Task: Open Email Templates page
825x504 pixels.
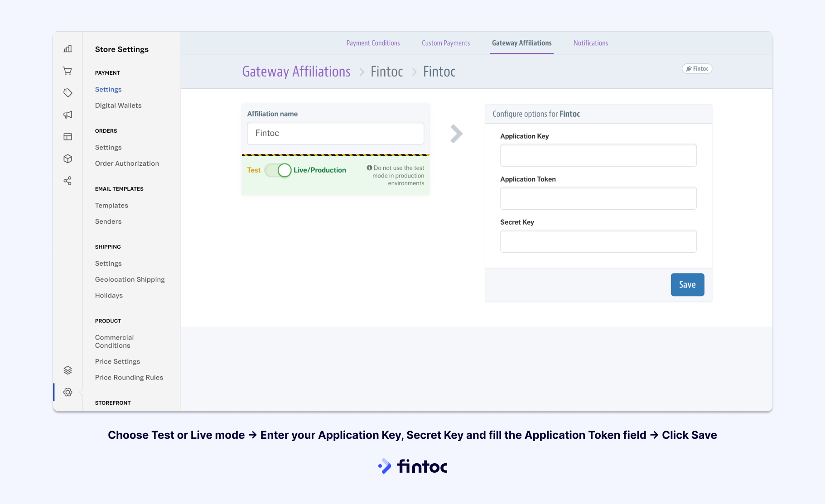Action: pyautogui.click(x=111, y=206)
